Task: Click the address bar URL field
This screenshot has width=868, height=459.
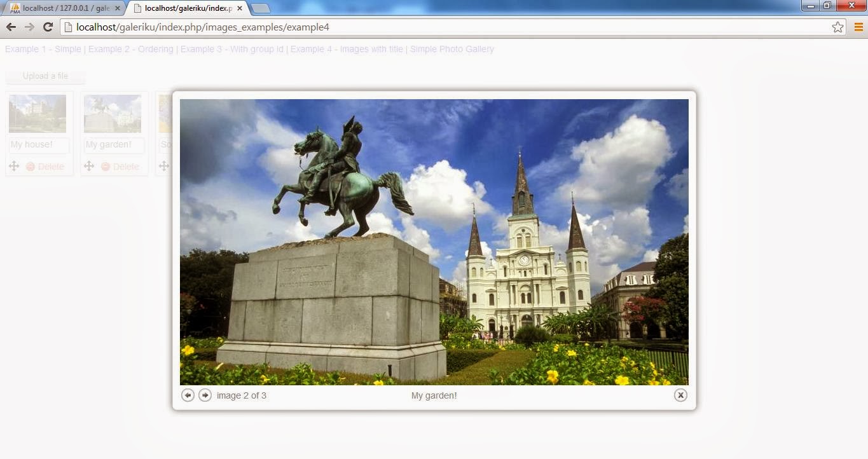Action: tap(451, 27)
